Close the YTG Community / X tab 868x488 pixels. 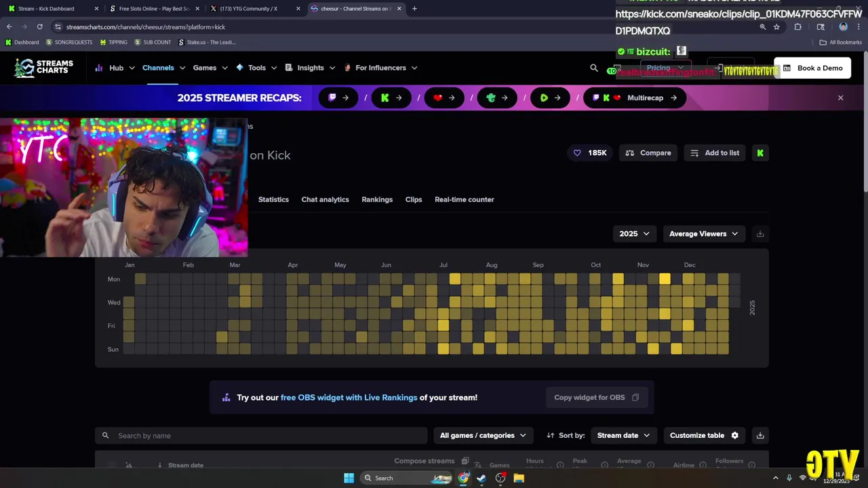(298, 9)
